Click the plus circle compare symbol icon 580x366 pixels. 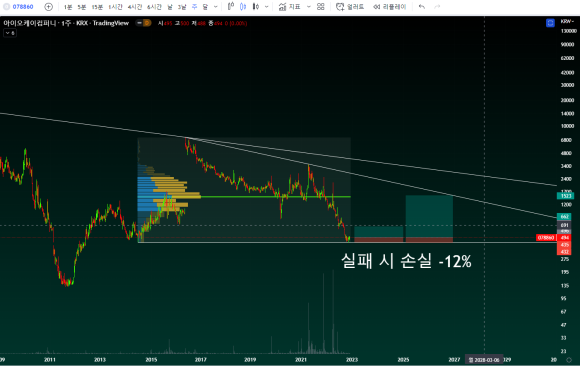(x=48, y=7)
